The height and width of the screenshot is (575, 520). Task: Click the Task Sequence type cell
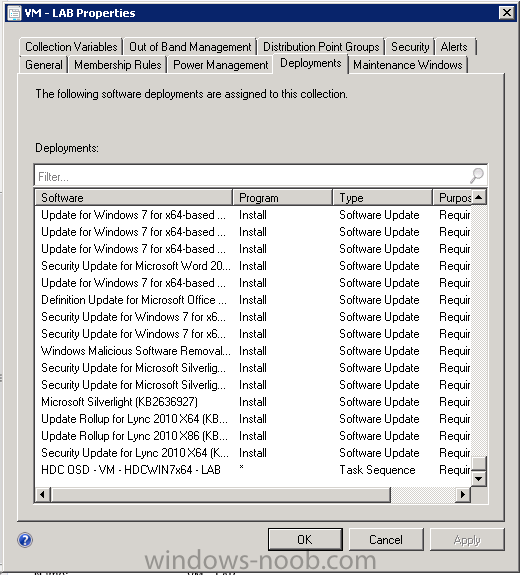coord(377,470)
